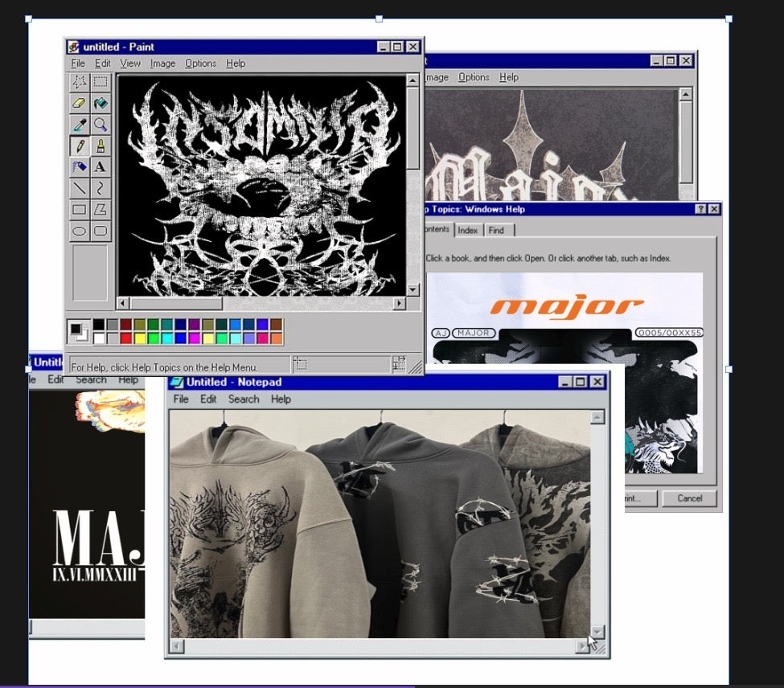Pick the Ellipse shape tool in Paint
Screen dimensions: 784x688
[79, 231]
